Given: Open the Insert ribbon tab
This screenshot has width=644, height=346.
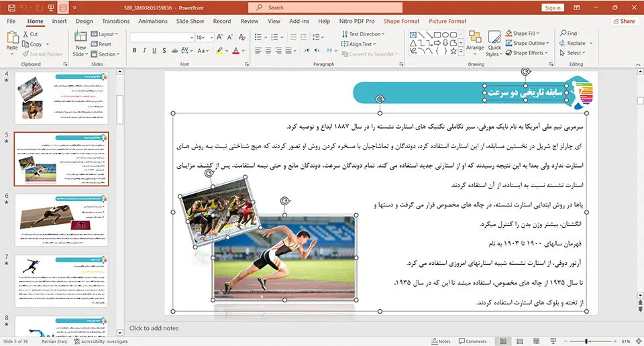Looking at the screenshot, I should 59,21.
